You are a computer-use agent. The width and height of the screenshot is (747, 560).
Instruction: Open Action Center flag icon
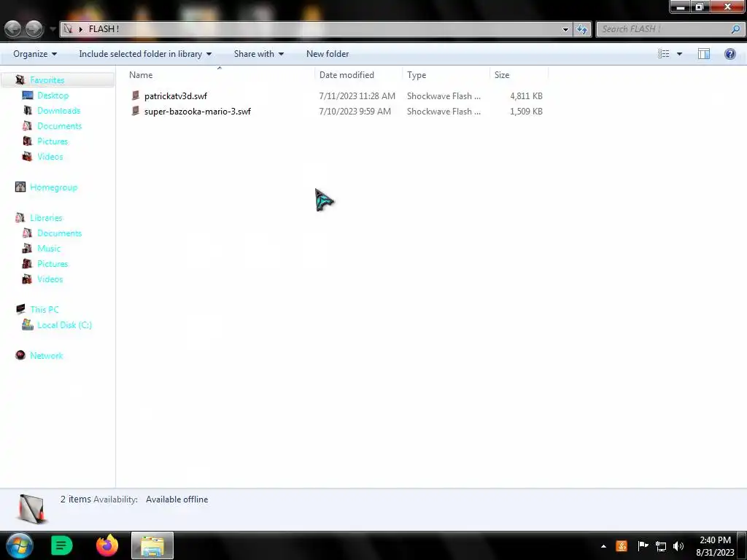click(x=643, y=546)
